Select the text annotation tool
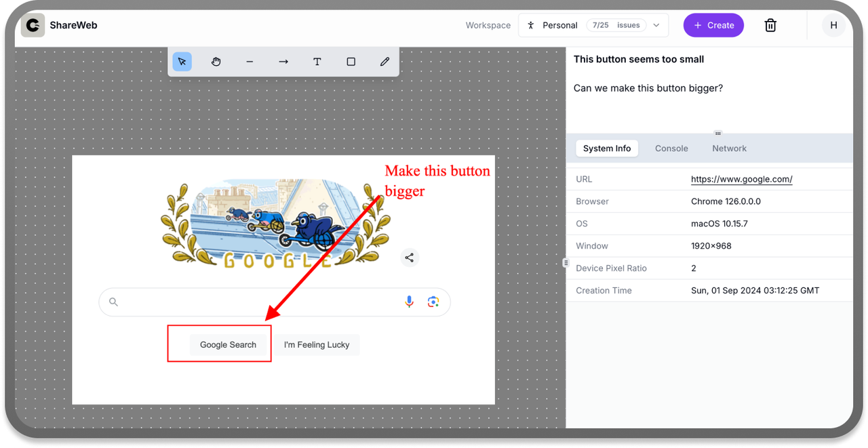 coord(317,62)
